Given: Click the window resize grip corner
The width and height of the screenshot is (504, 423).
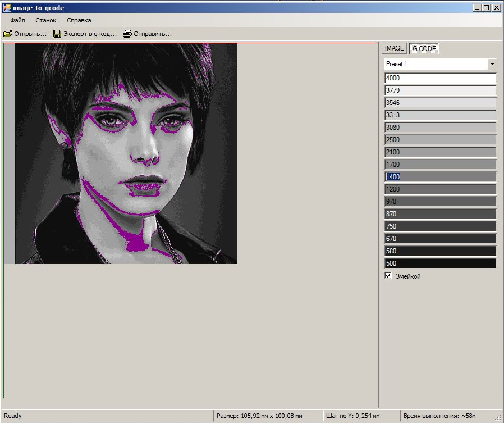Looking at the screenshot, I should 498,417.
